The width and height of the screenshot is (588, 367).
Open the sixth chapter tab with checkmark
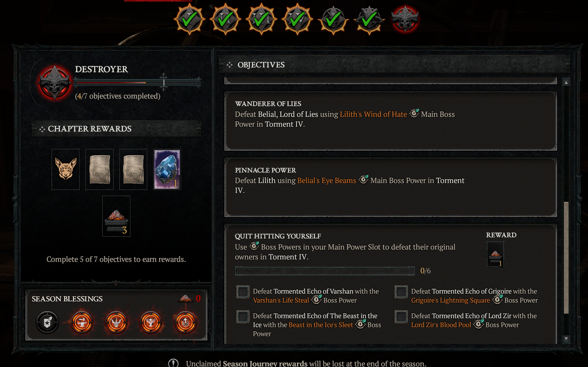pyautogui.click(x=369, y=20)
